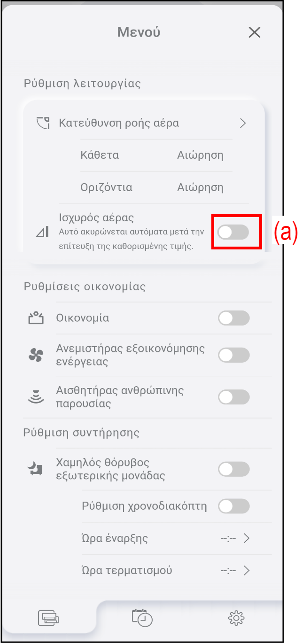
Task: Open Ώρα τερματισμού time chevron
Action: click(246, 571)
